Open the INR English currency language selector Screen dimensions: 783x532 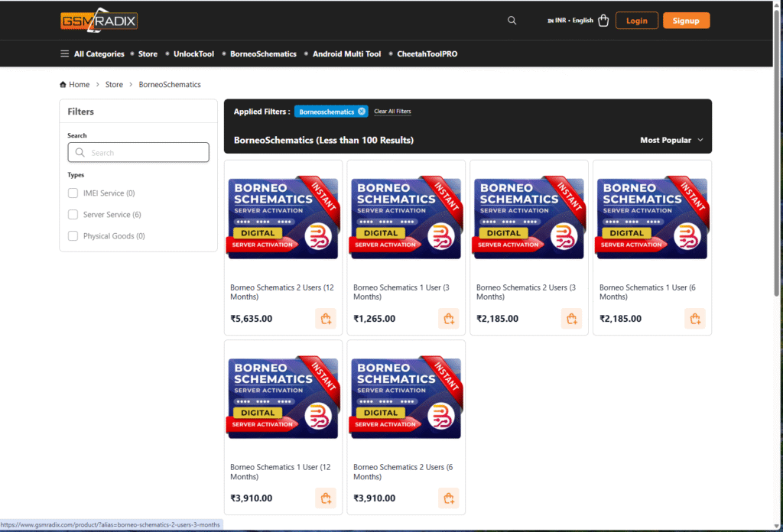(x=570, y=21)
